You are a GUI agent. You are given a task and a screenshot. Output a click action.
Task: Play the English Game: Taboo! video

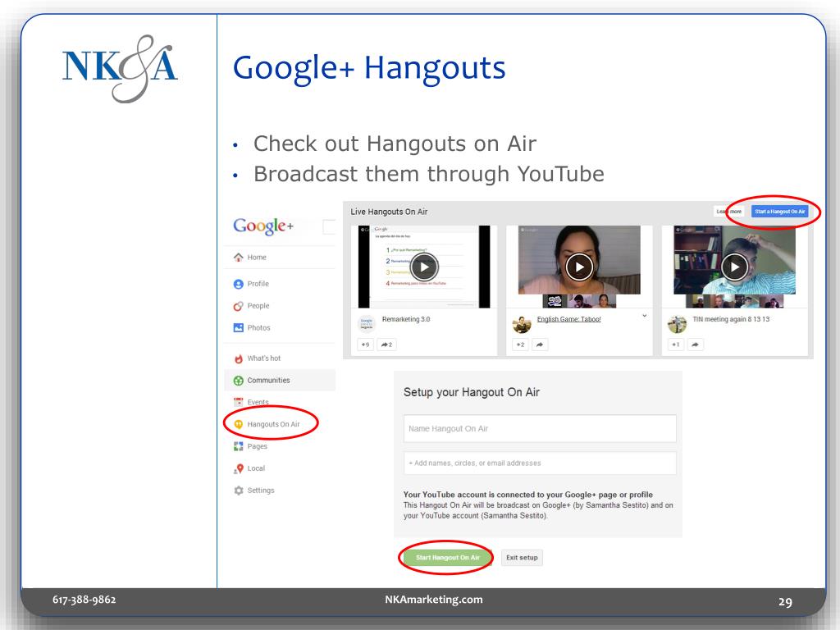579,267
